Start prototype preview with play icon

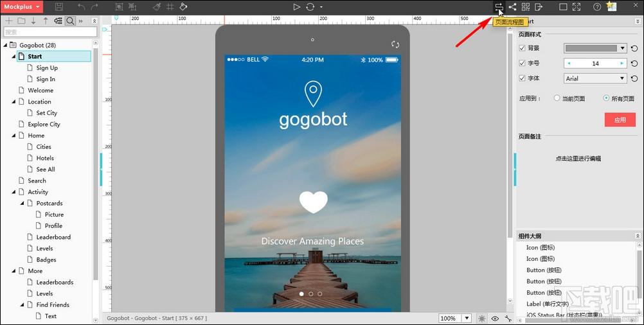pyautogui.click(x=296, y=6)
